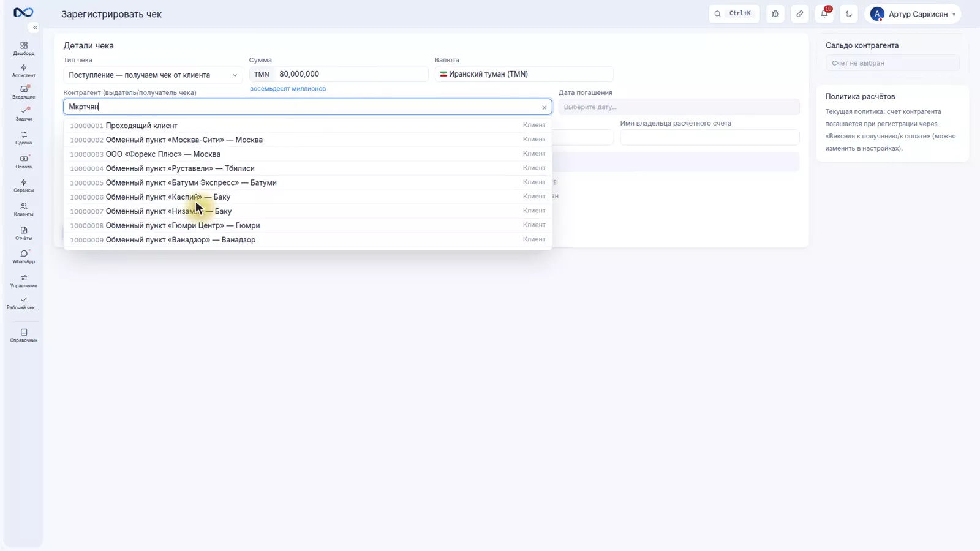
Task: Collapse the sidebar with the double chevron
Action: (35, 28)
